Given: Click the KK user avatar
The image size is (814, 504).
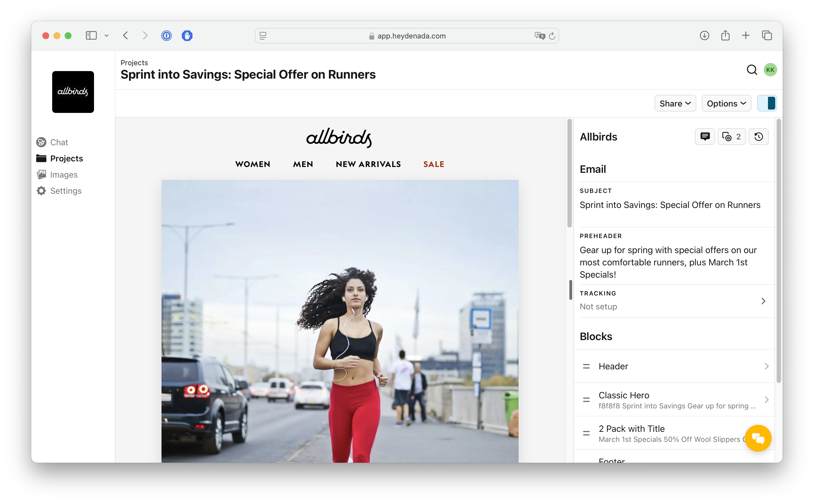Looking at the screenshot, I should pyautogui.click(x=770, y=70).
